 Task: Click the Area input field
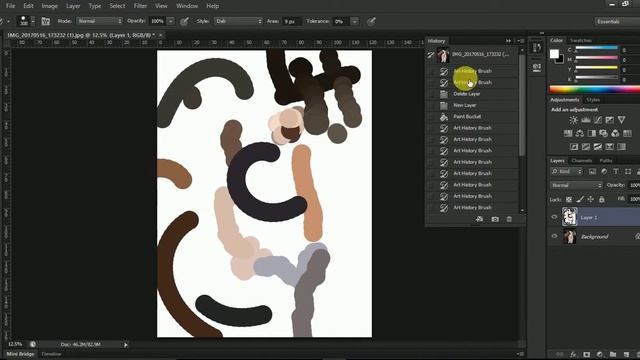pyautogui.click(x=291, y=21)
